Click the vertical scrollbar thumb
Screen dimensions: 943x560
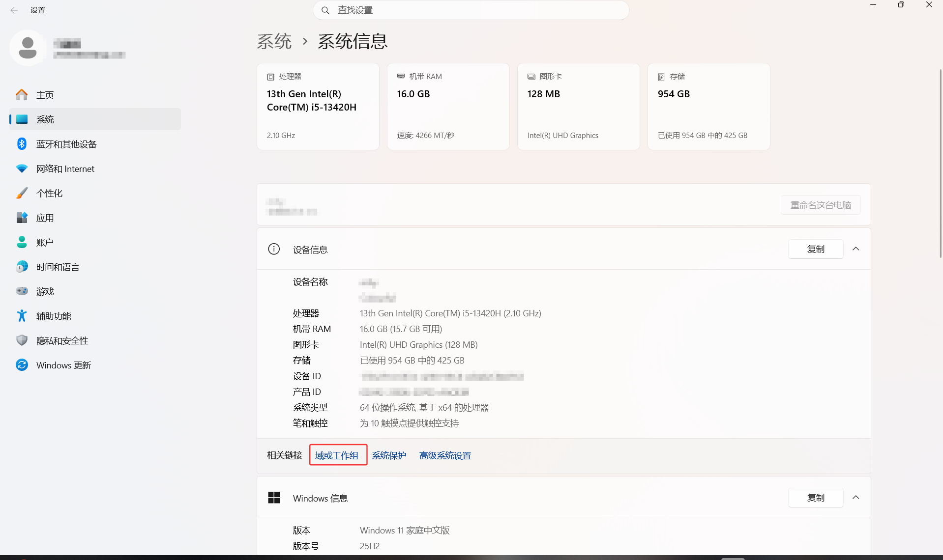pyautogui.click(x=941, y=163)
